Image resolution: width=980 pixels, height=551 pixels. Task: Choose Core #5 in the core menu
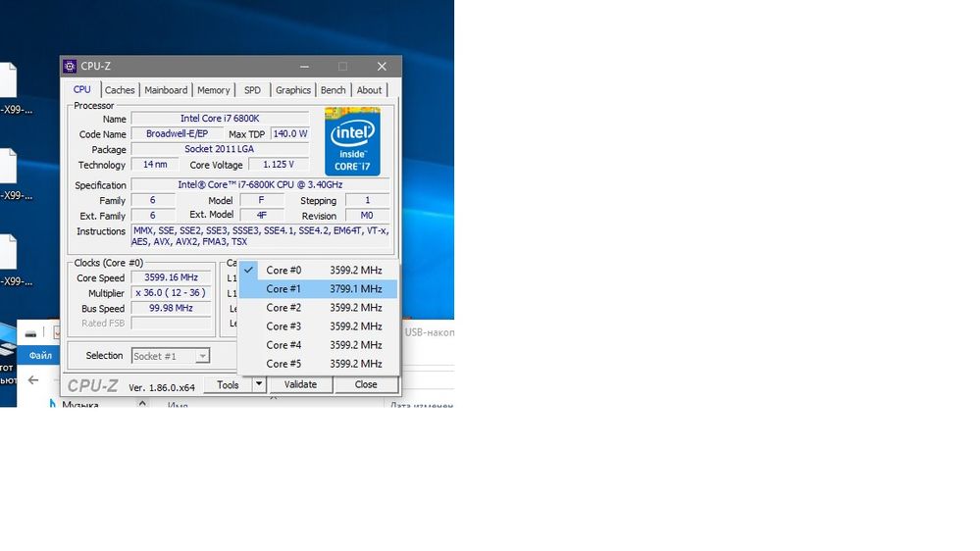click(x=318, y=364)
